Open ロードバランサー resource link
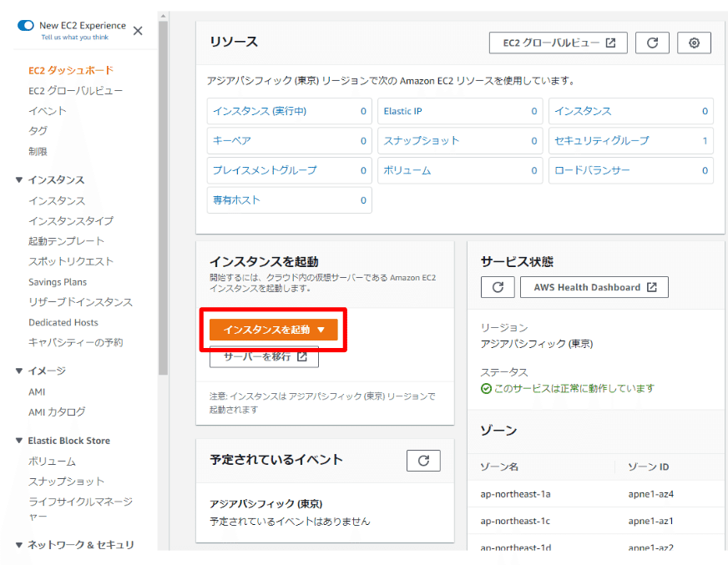 (592, 170)
